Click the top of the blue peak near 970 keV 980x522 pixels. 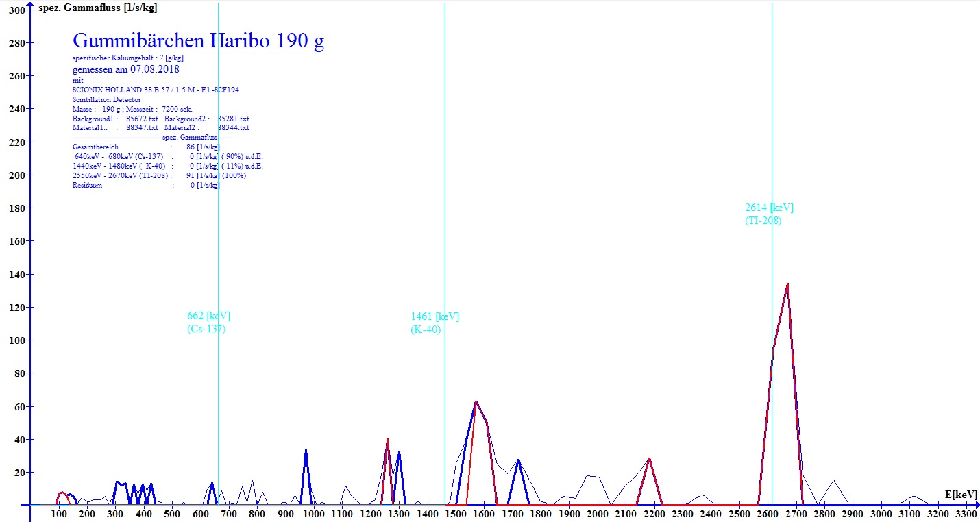click(x=306, y=449)
